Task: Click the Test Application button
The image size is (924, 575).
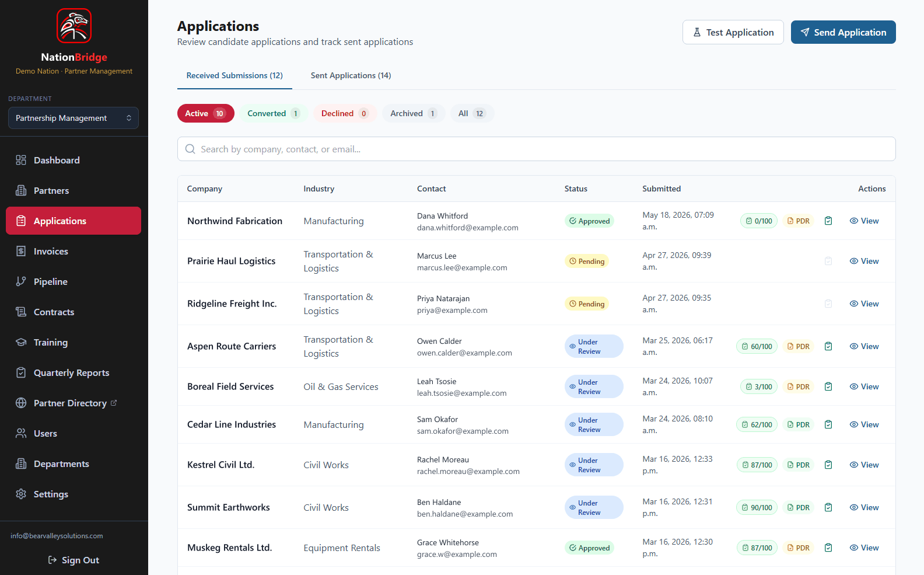Action: [x=733, y=32]
